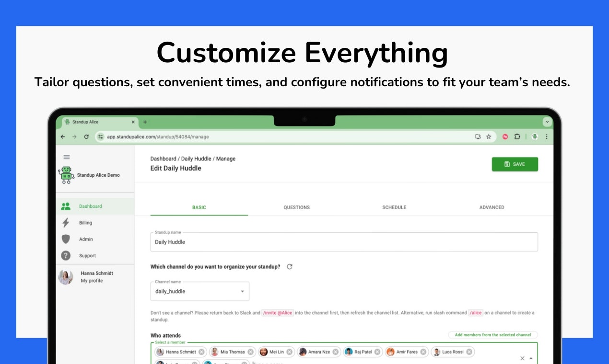Remove Amir Fares from attendees
Image resolution: width=609 pixels, height=364 pixels.
click(x=423, y=352)
